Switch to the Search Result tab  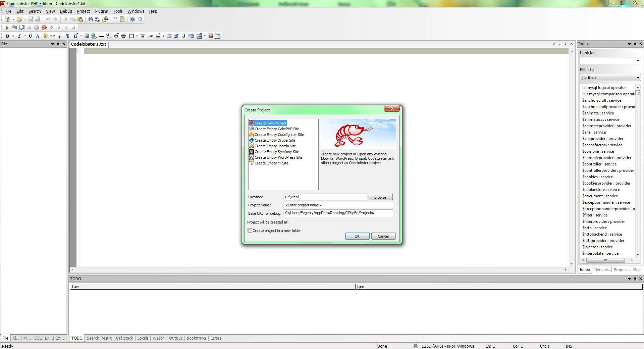click(99, 338)
